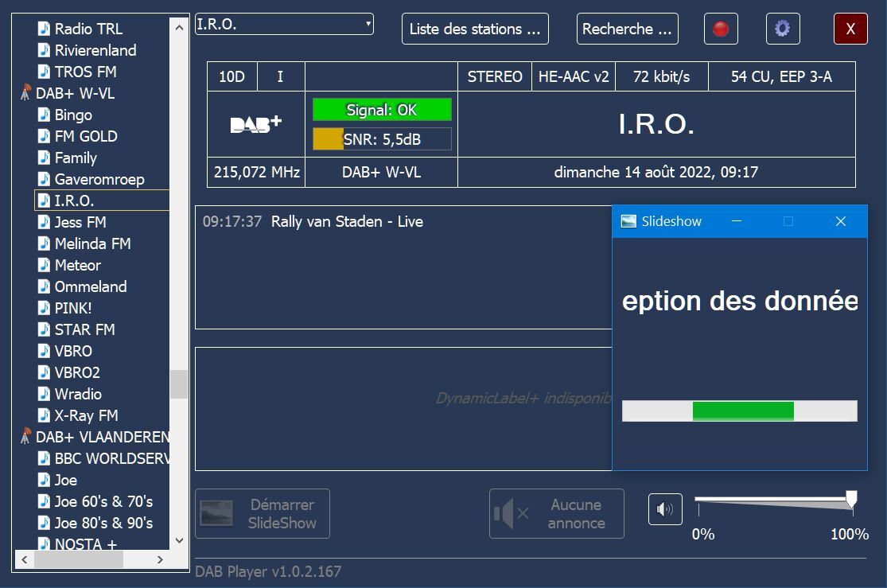Select I.R.O. in the station tree
The image size is (887, 588).
102,201
